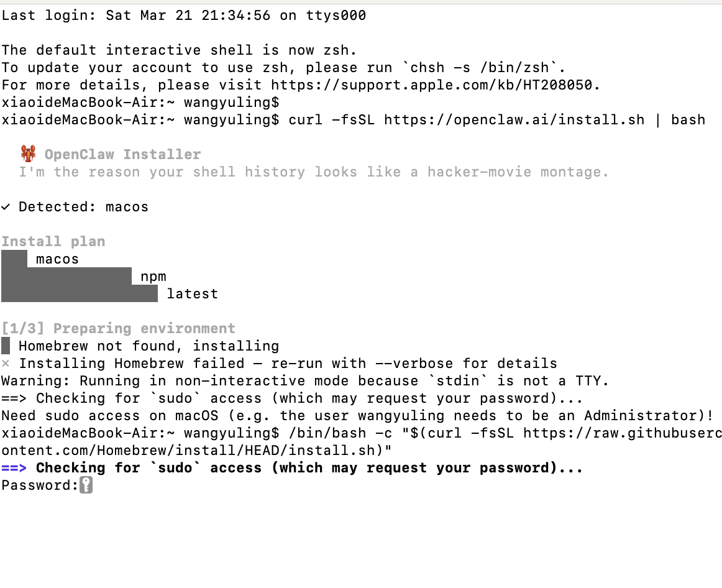Click the word latest in install plan
722x588 pixels.
point(192,294)
